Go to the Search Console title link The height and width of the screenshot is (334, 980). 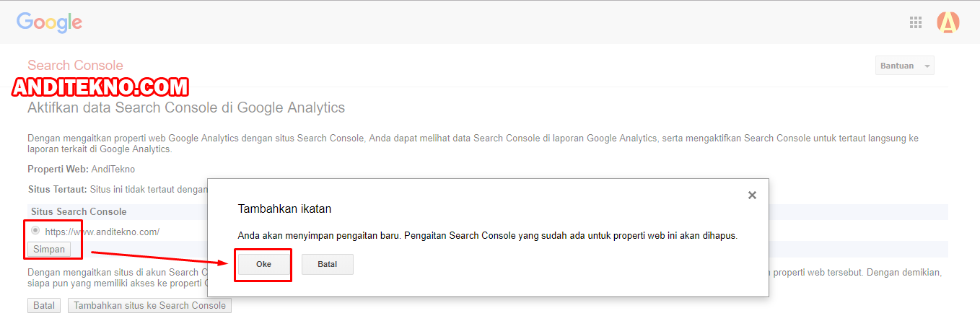point(75,66)
